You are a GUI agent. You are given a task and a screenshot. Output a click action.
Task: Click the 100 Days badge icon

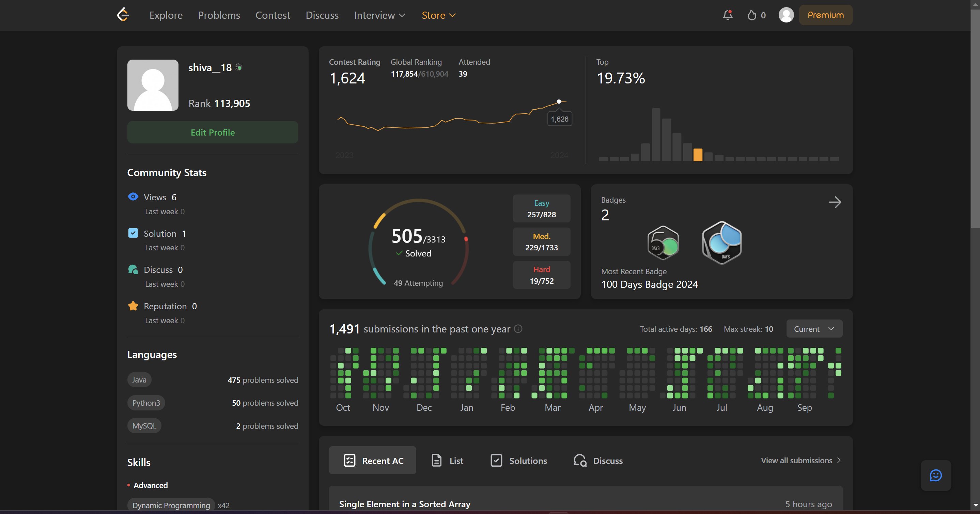click(722, 243)
